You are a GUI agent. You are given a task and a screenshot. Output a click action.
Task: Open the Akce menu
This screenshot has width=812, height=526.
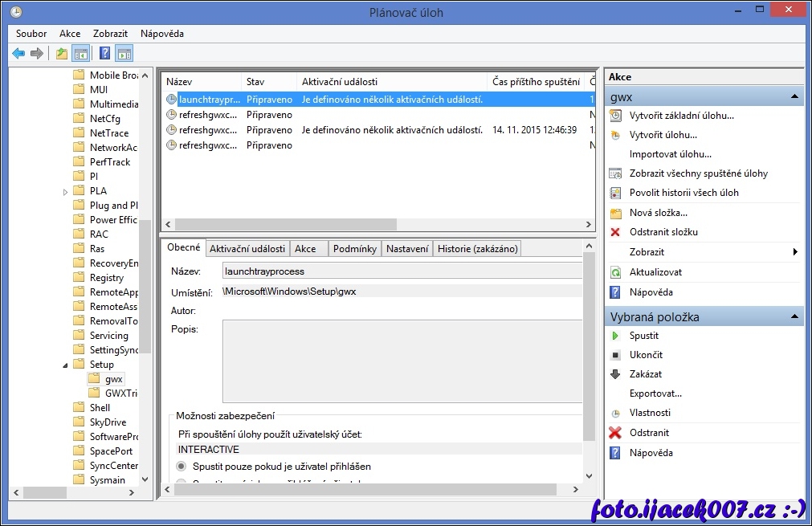click(70, 34)
